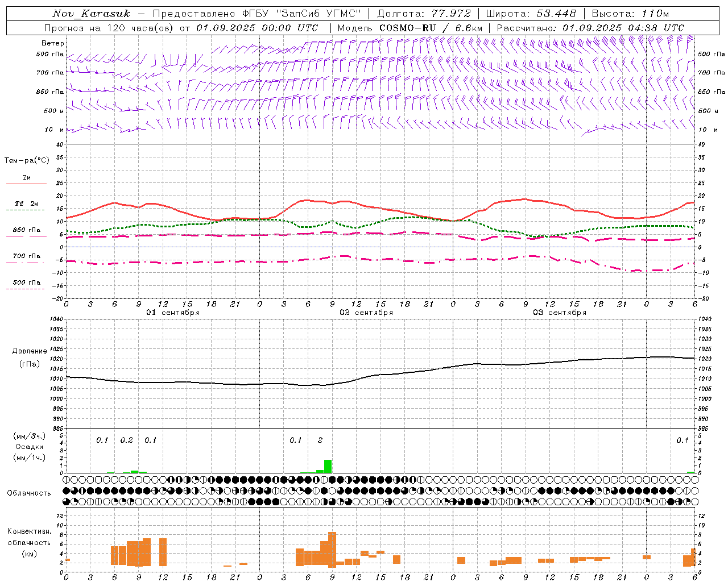
Task: Click the Облачность panel label
Action: 29,493
